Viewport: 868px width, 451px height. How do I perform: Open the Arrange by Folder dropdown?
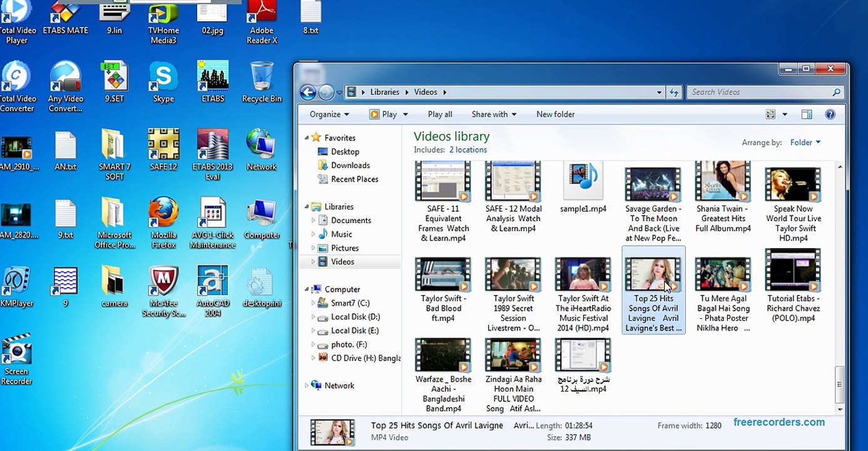tap(805, 143)
